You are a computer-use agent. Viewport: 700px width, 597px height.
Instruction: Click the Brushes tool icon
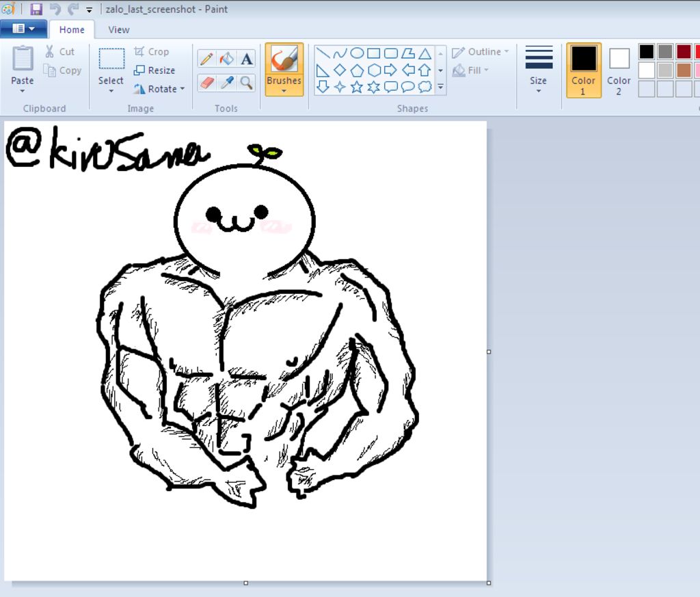pos(284,59)
